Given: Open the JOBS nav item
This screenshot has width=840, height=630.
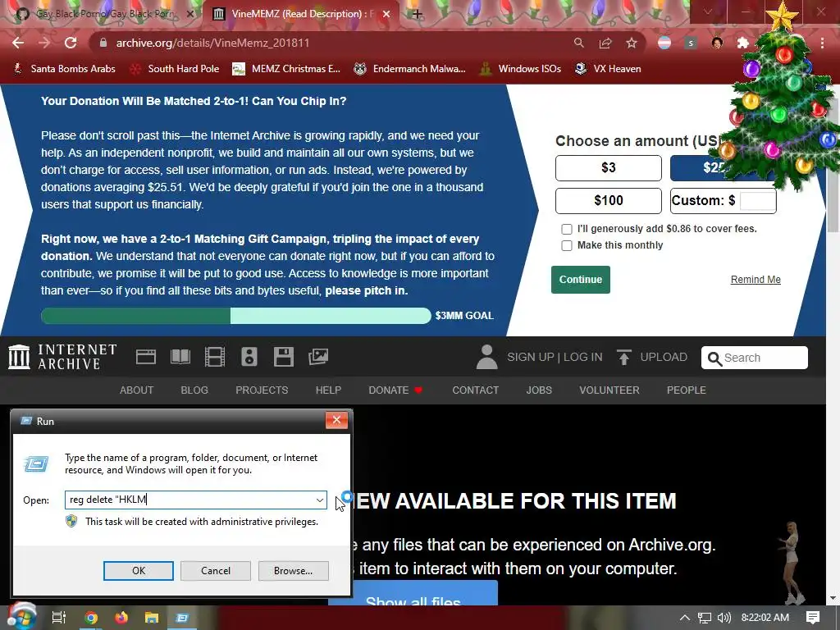Looking at the screenshot, I should pos(539,390).
